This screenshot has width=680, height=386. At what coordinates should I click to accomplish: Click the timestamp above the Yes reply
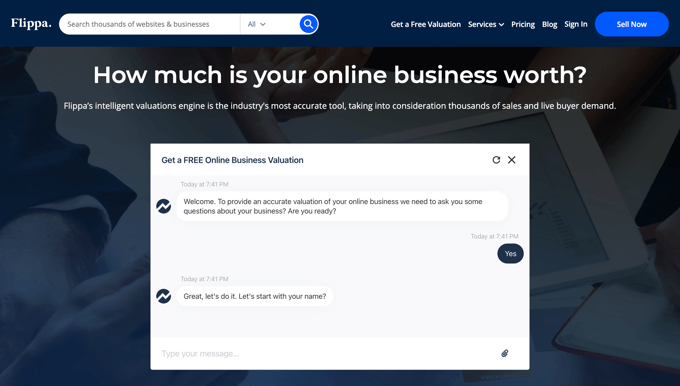[x=494, y=236]
